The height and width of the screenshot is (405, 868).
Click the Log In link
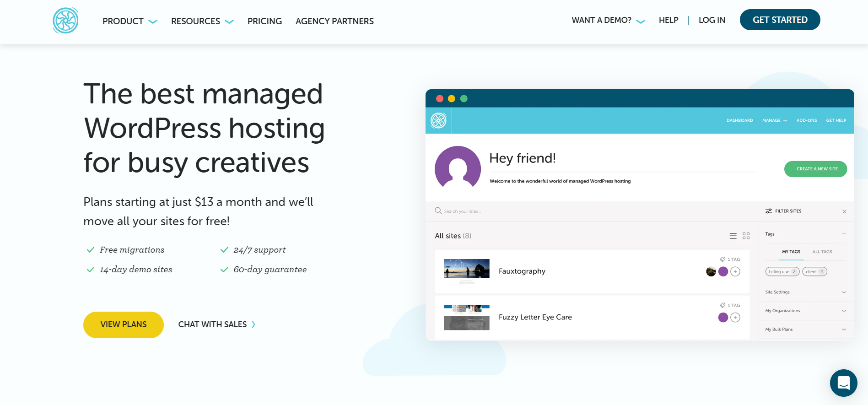click(x=712, y=20)
